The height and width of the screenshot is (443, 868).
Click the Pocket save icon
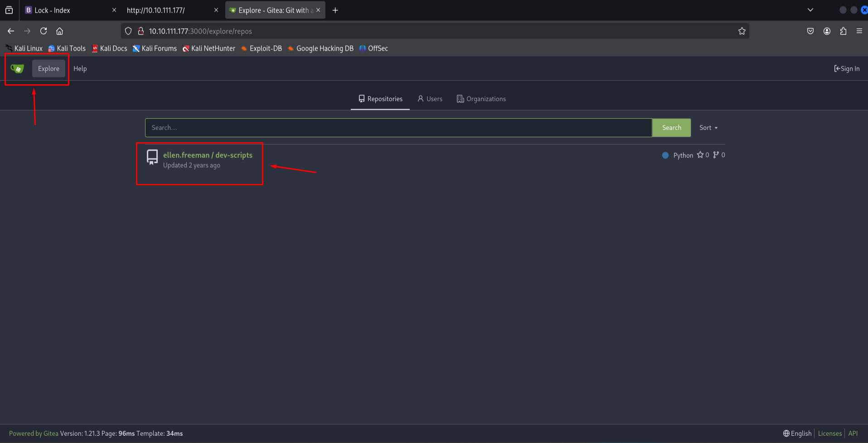point(810,31)
